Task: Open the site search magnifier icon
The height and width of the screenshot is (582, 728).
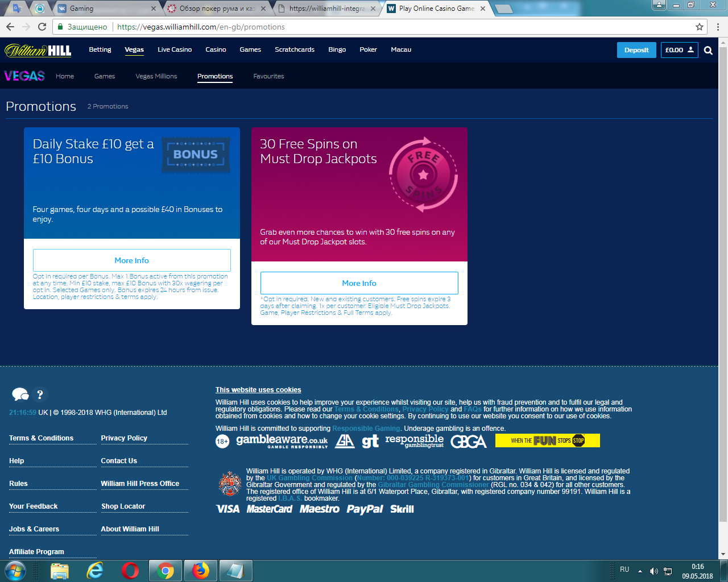Action: tap(708, 50)
